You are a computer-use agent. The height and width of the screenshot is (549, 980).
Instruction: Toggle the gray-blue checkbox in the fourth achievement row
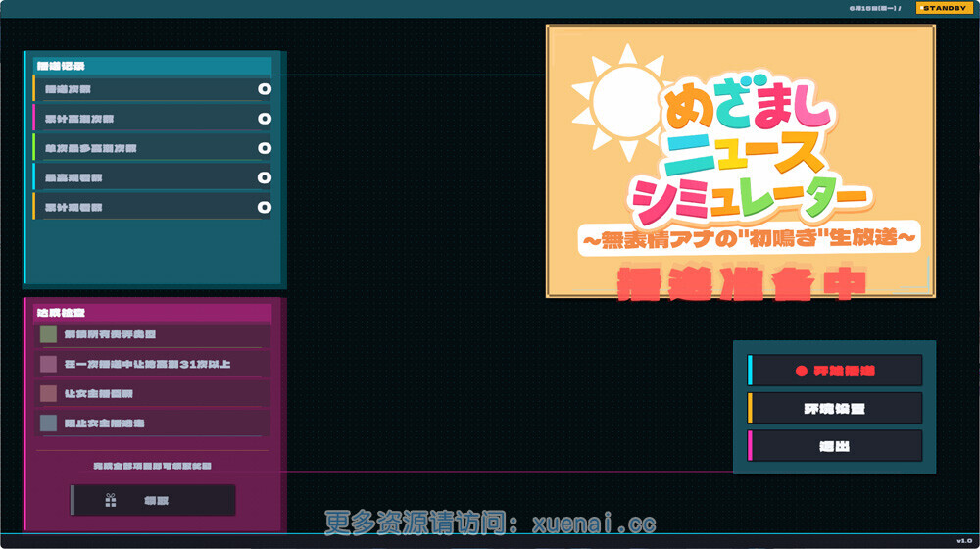click(48, 423)
